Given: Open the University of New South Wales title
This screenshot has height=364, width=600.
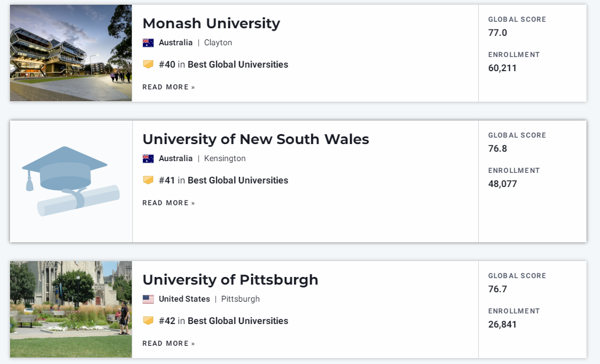Looking at the screenshot, I should 256,139.
